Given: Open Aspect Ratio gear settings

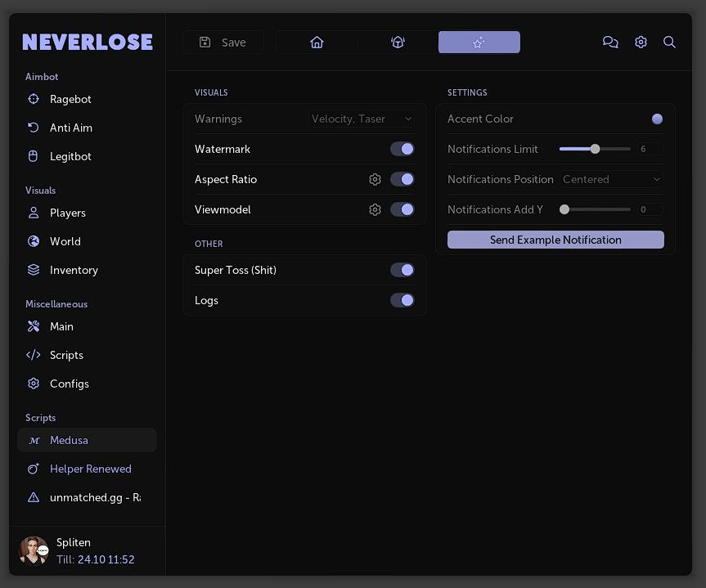Looking at the screenshot, I should coord(375,179).
